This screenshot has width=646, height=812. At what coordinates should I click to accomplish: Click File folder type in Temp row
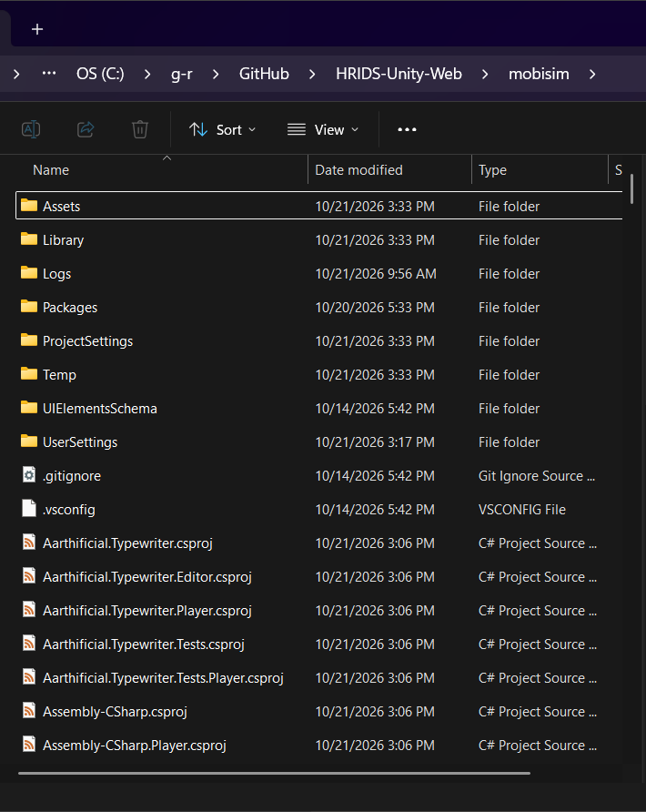pos(509,374)
